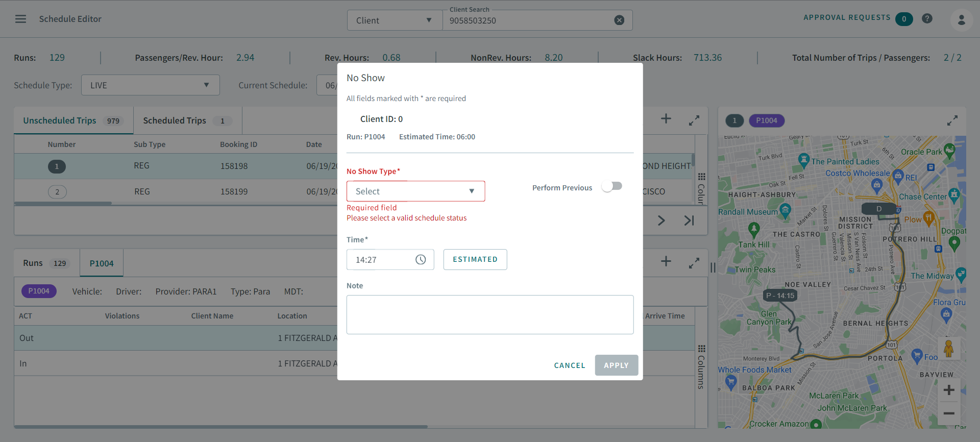The width and height of the screenshot is (980, 442).
Task: Open the Schedule Type LIVE dropdown
Action: coord(150,85)
